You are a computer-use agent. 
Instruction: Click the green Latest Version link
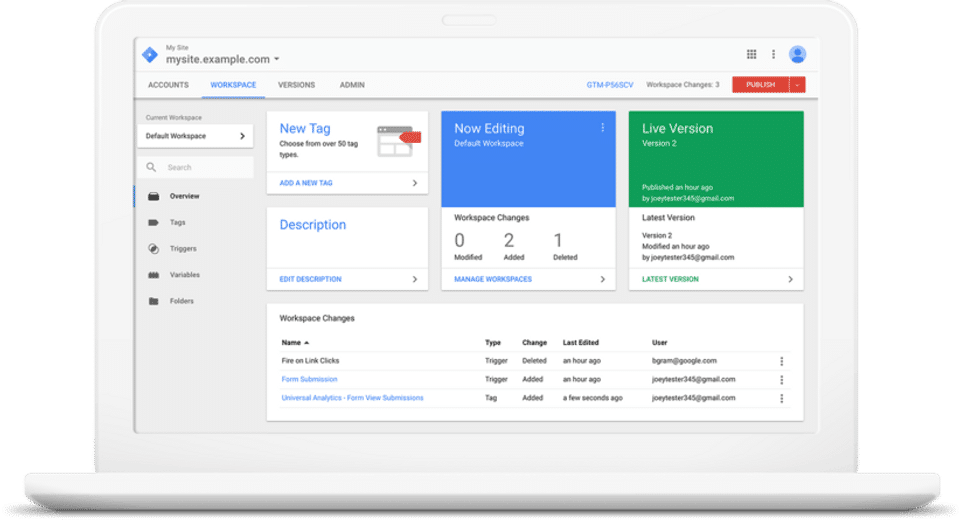670,279
